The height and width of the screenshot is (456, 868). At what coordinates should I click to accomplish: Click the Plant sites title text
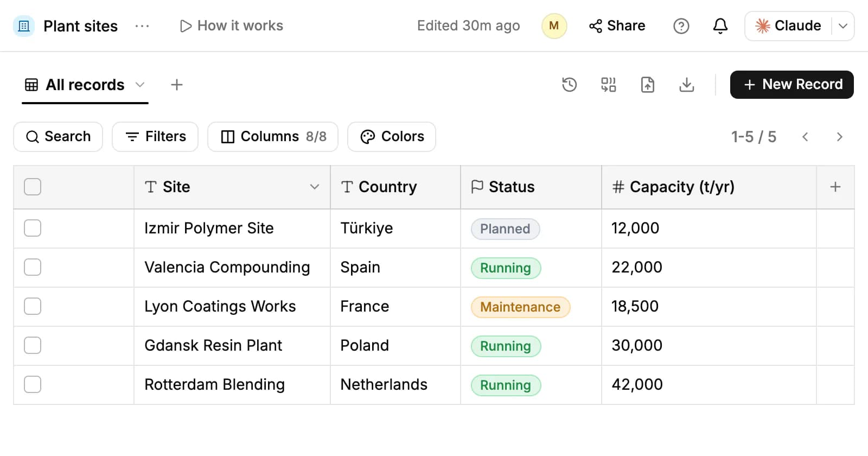pyautogui.click(x=80, y=26)
